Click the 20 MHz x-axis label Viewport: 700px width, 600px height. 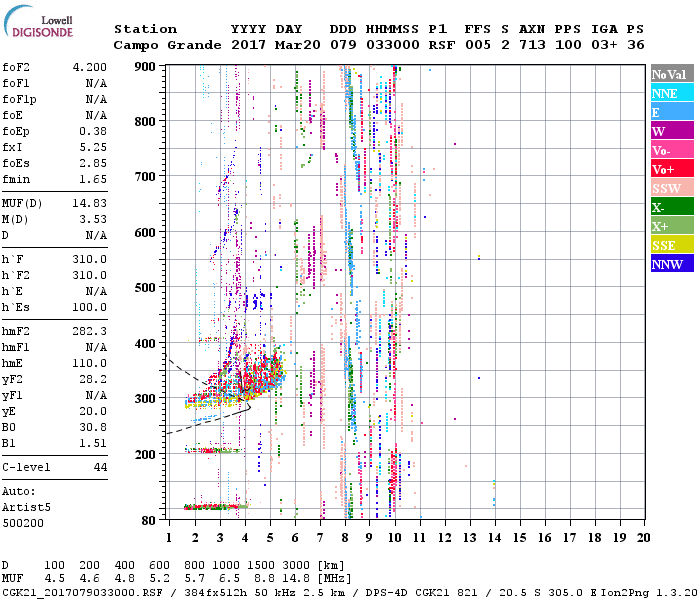(643, 538)
